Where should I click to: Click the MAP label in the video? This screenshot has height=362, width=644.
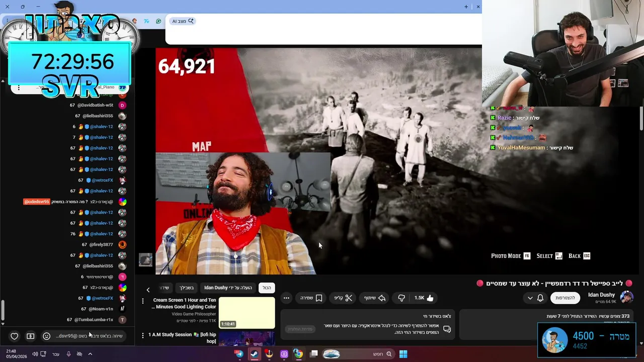pyautogui.click(x=201, y=146)
